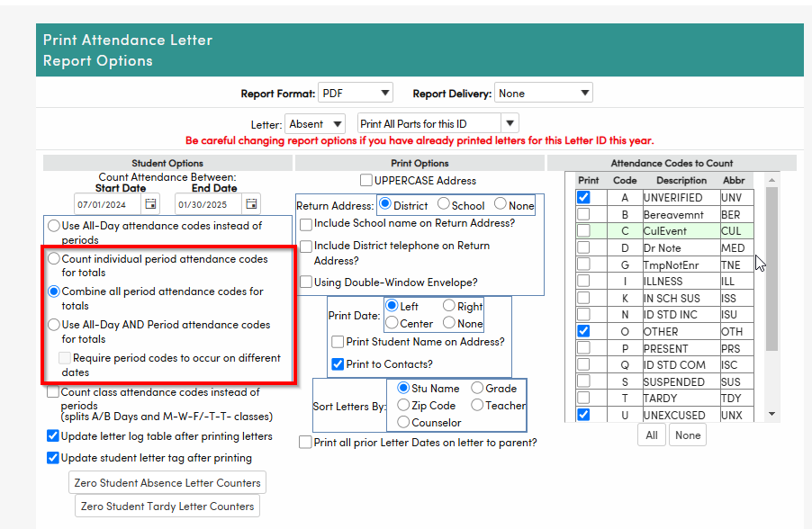Image resolution: width=812 pixels, height=529 pixels.
Task: Check Include District telephone on Return Address
Action: [306, 247]
